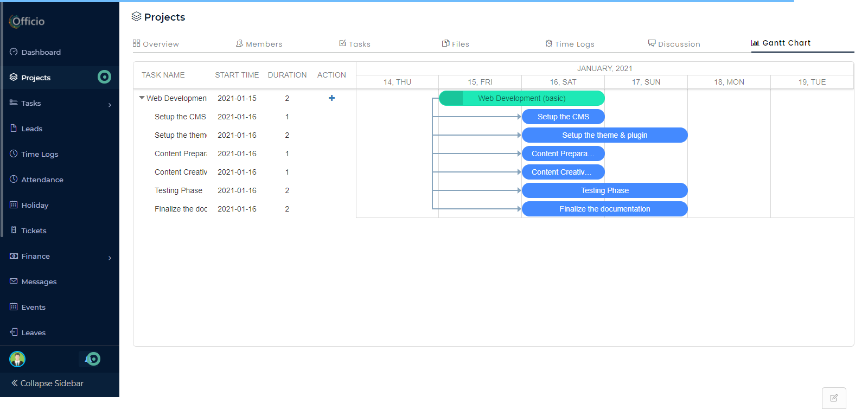Select the Content Creative task row
Image resolution: width=868 pixels, height=409 pixels.
pyautogui.click(x=245, y=172)
